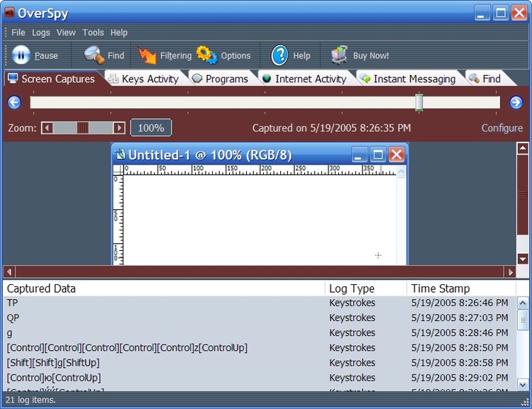
Task: Click the Pause toolbar icon
Action: (21, 55)
